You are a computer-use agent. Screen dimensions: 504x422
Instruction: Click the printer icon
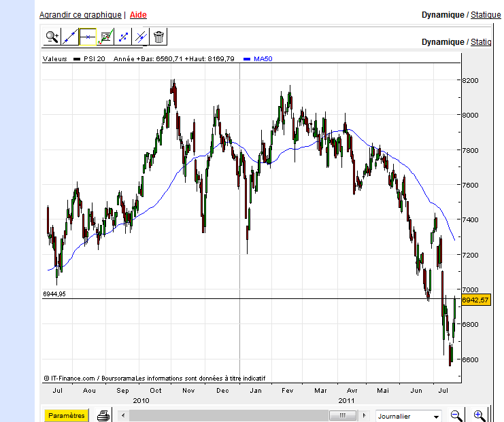tap(103, 416)
